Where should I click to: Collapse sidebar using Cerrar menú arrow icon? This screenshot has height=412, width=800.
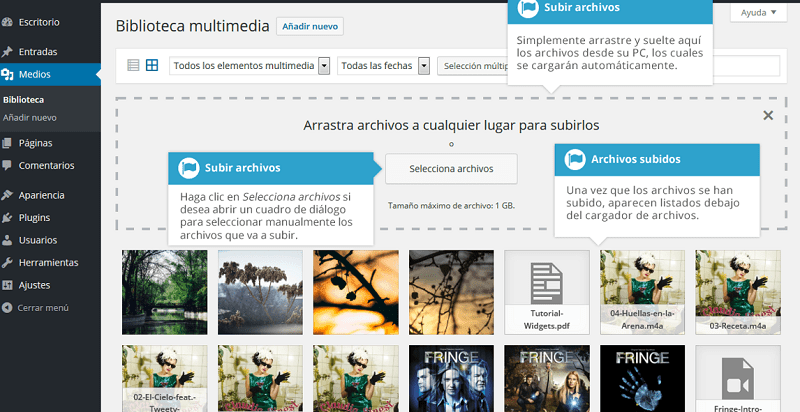(x=7, y=307)
